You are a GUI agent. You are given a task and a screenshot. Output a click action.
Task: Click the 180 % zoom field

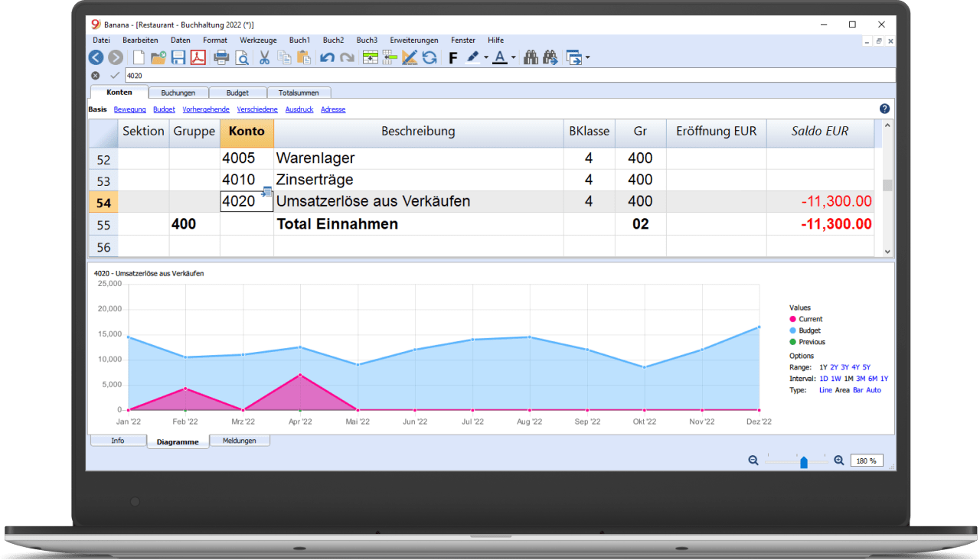point(866,461)
